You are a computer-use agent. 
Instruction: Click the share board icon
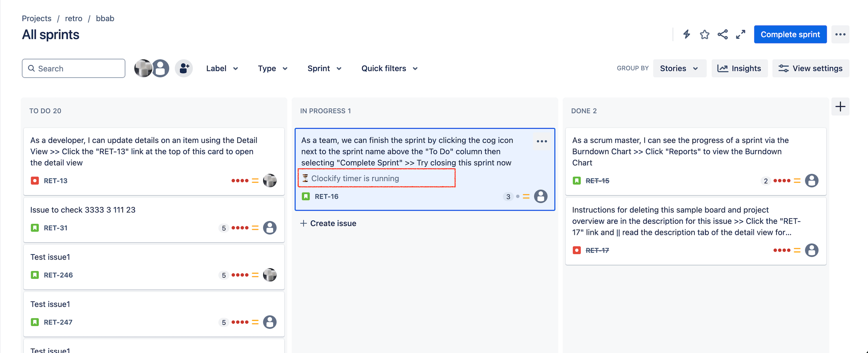(x=723, y=35)
